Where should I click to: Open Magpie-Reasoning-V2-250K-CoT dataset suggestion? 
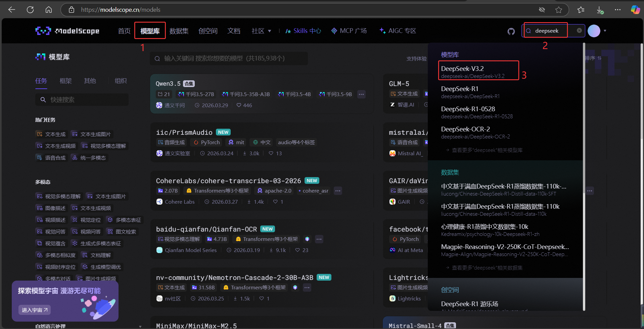[x=505, y=250]
